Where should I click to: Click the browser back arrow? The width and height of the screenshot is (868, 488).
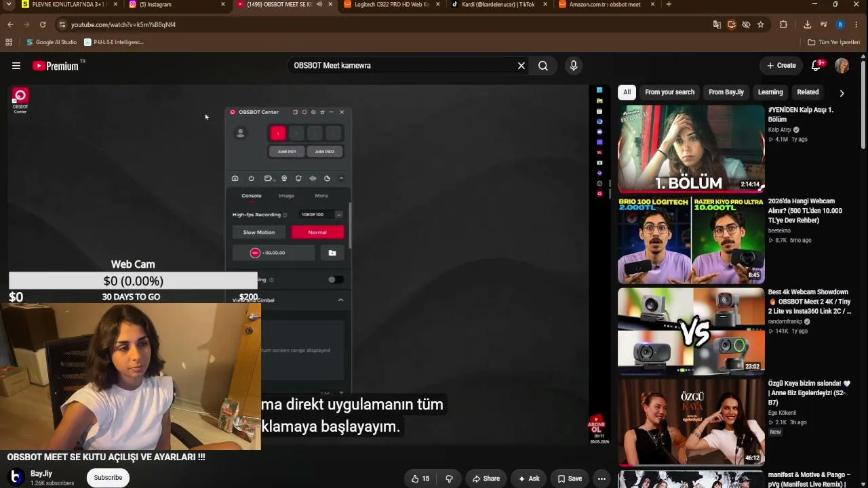[x=10, y=24]
